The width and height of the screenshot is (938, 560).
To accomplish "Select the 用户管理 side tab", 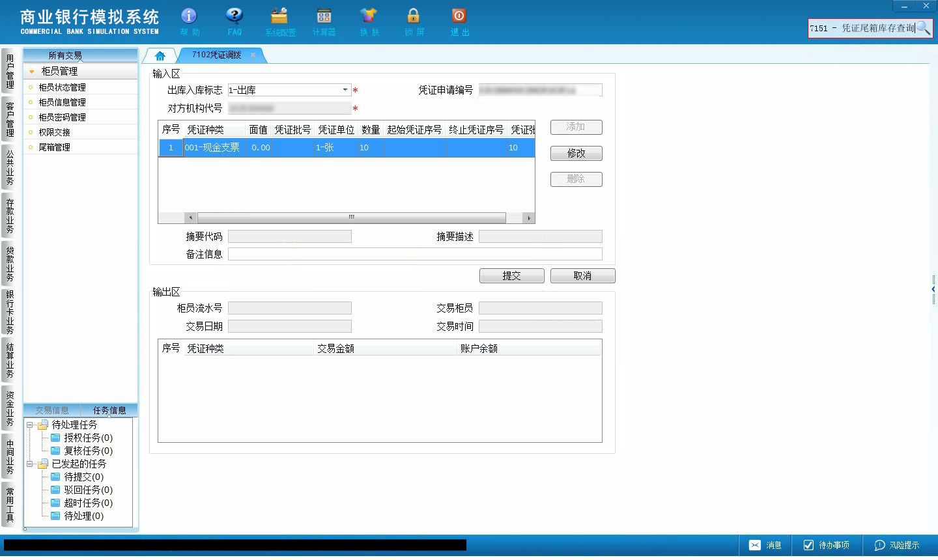I will click(10, 72).
